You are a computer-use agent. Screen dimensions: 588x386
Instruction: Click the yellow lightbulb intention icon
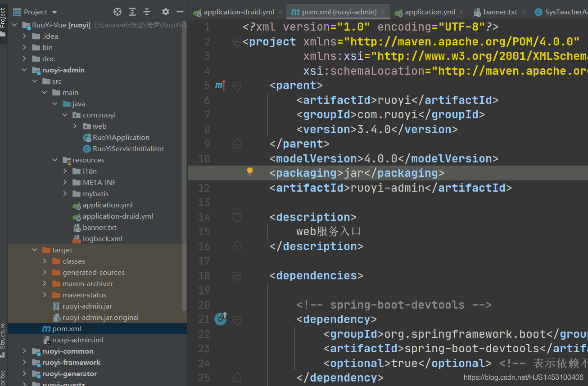pos(250,171)
